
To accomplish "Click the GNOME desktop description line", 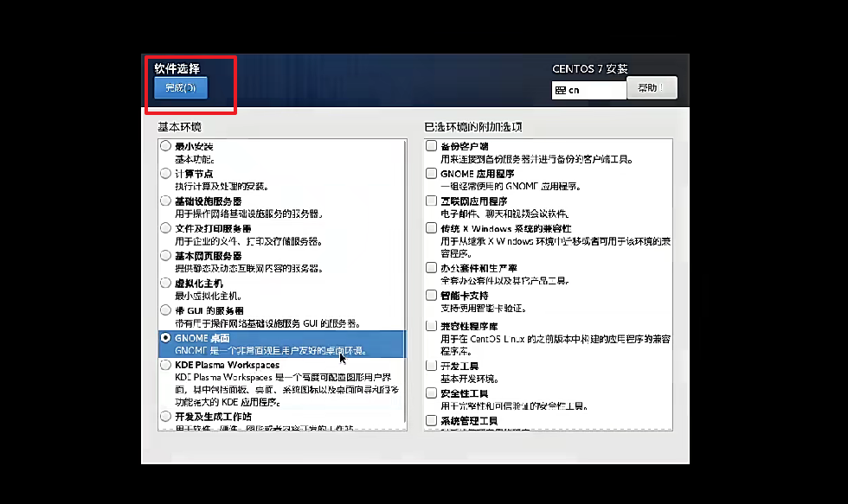I will click(272, 351).
